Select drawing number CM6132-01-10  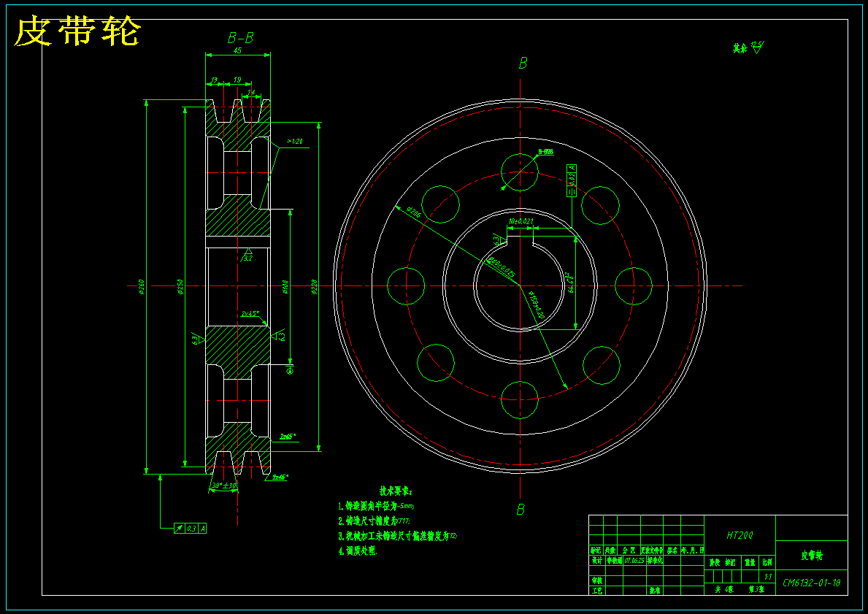(x=812, y=583)
